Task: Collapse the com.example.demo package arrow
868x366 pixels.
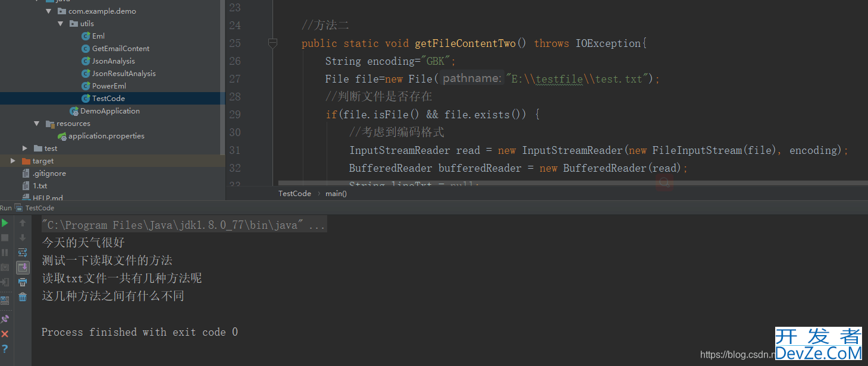Action: tap(49, 11)
